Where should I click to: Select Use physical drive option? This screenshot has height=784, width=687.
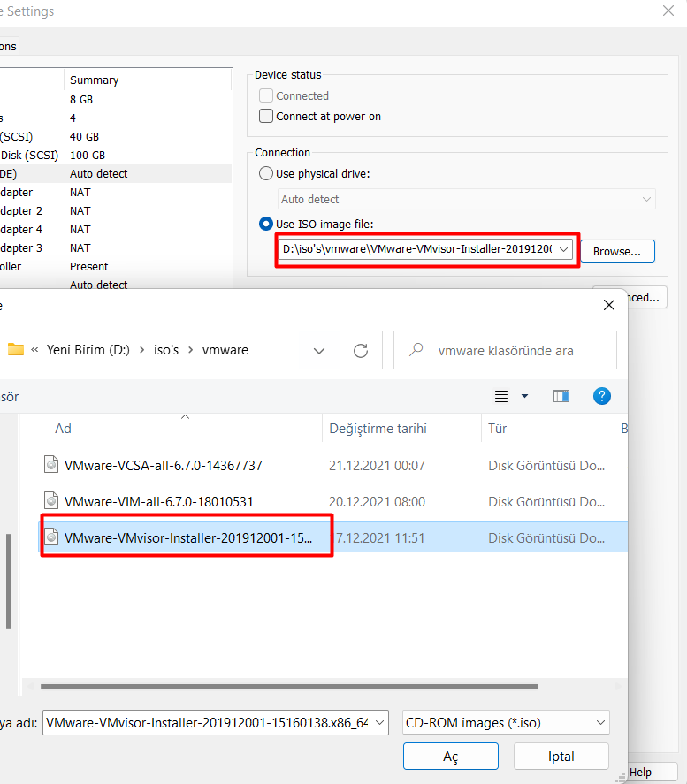[266, 173]
